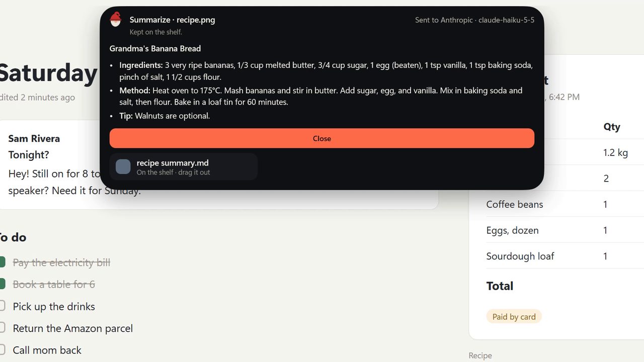Click the Qty column header
644x362 pixels.
point(612,127)
